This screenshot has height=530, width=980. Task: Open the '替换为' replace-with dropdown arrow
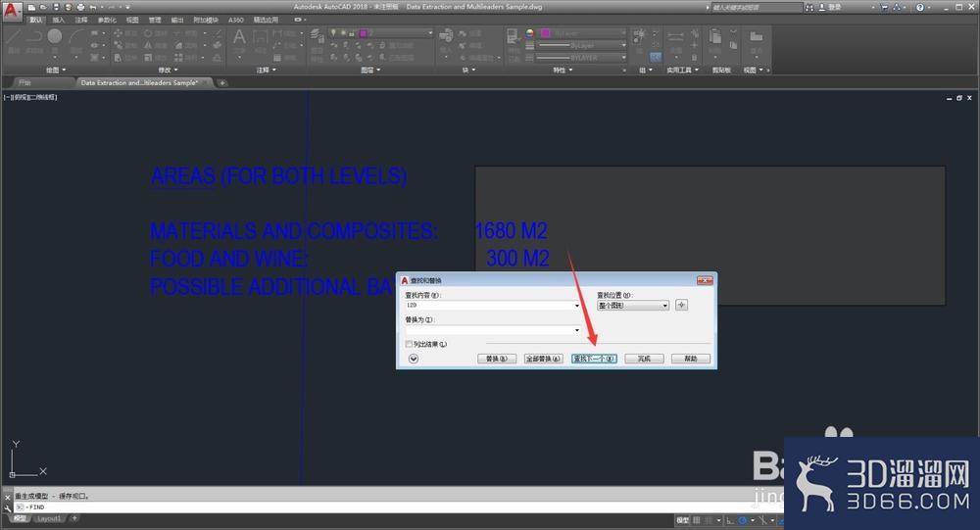click(x=577, y=330)
